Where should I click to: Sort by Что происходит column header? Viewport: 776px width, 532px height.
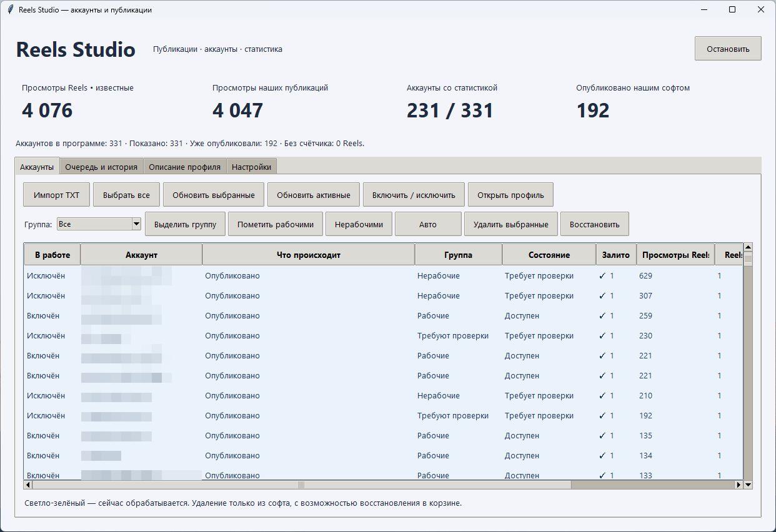pos(309,255)
